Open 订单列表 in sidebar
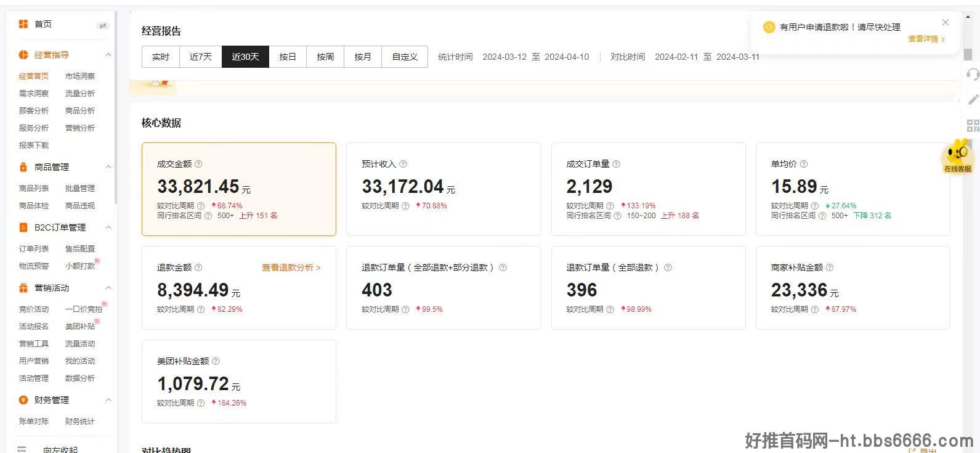980x453 pixels. 34,249
